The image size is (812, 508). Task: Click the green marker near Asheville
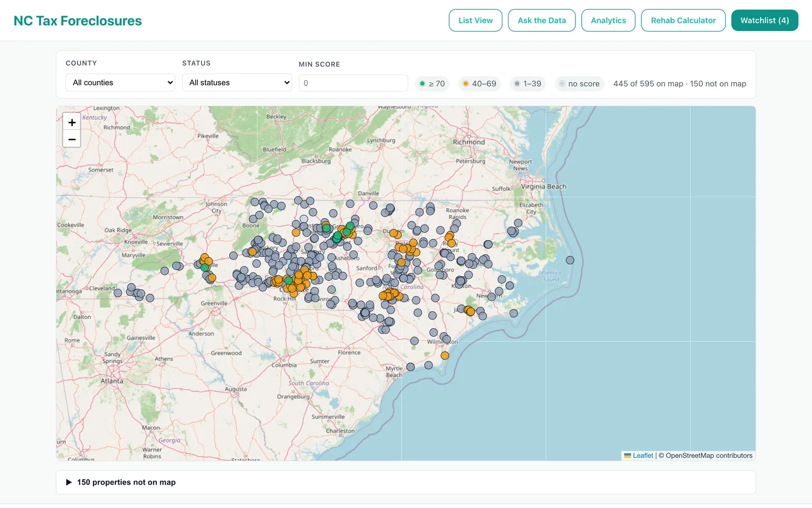[x=205, y=267]
